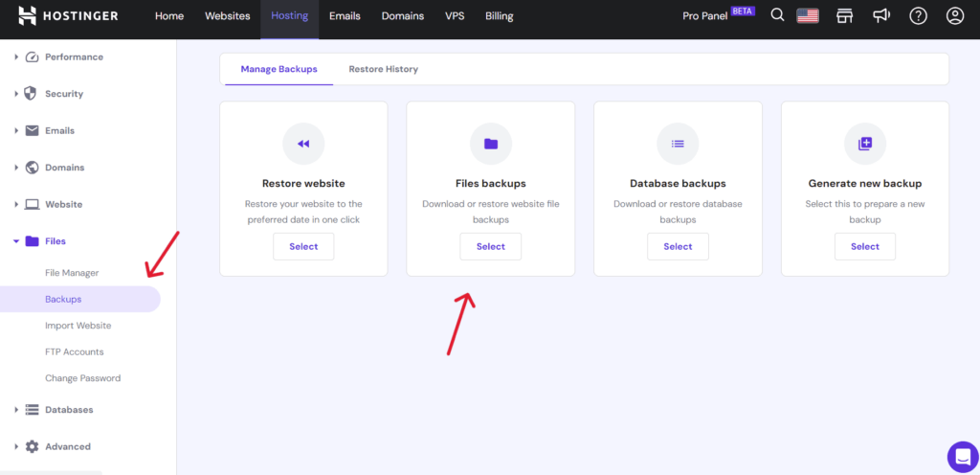
Task: Open the Pro Panel BETA link
Action: 719,16
